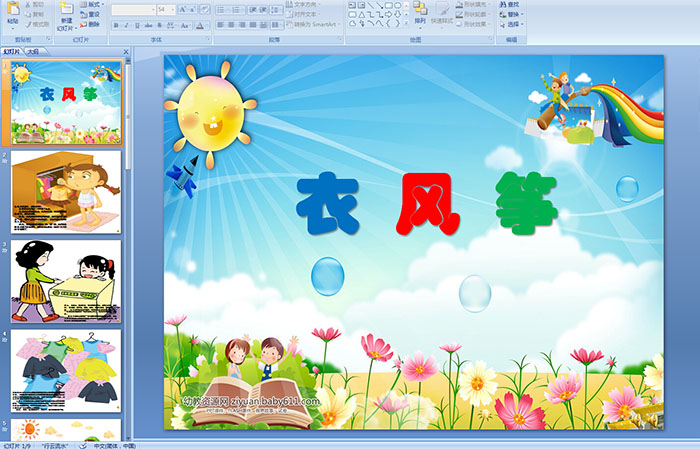Viewport: 700px width, 449px height.
Task: Select slide 4 thumbnail with clothes pile
Action: pyautogui.click(x=66, y=371)
